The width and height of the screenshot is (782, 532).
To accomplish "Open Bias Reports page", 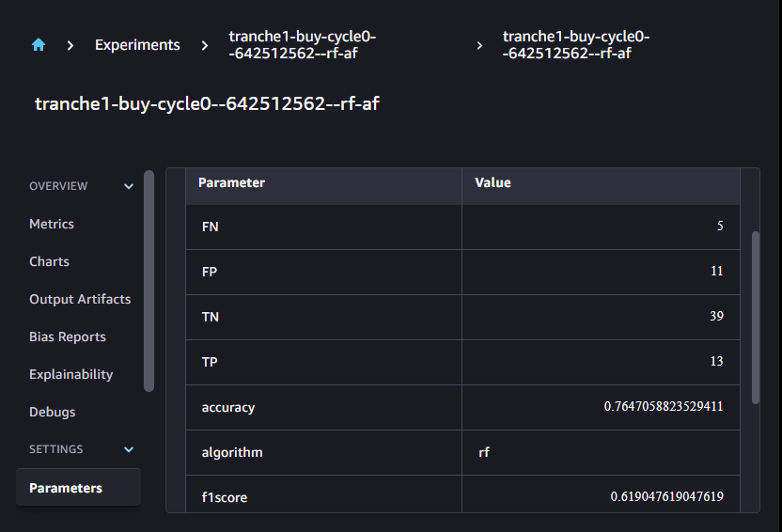I will point(68,336).
